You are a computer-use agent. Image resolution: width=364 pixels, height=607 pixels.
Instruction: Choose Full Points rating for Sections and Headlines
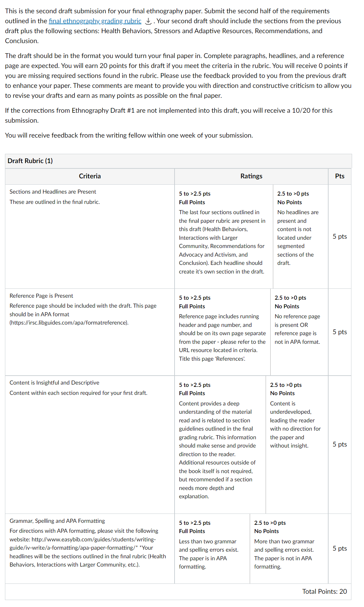(224, 236)
